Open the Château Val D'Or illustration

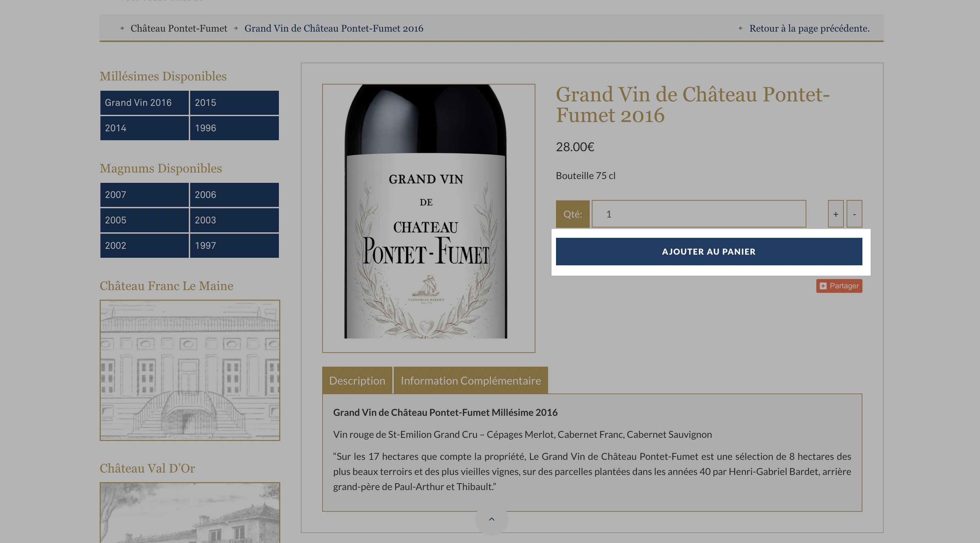coord(190,512)
